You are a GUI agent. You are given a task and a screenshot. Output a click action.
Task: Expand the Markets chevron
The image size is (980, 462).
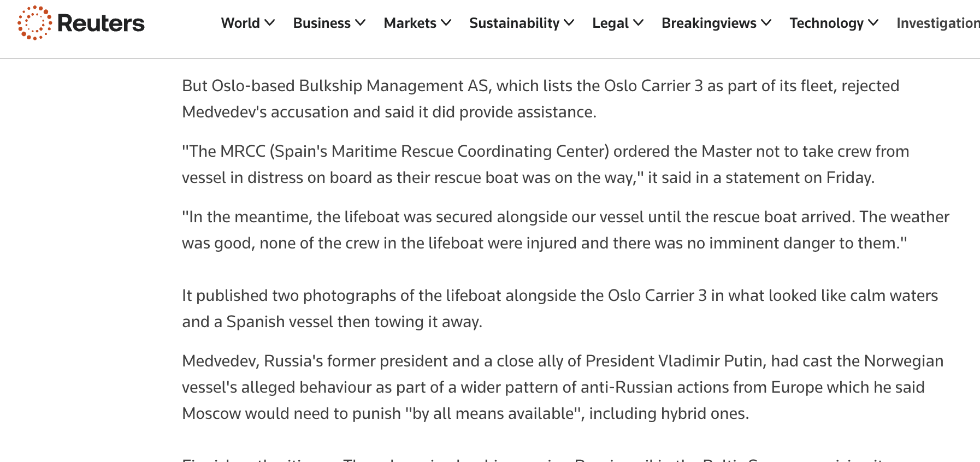tap(446, 23)
